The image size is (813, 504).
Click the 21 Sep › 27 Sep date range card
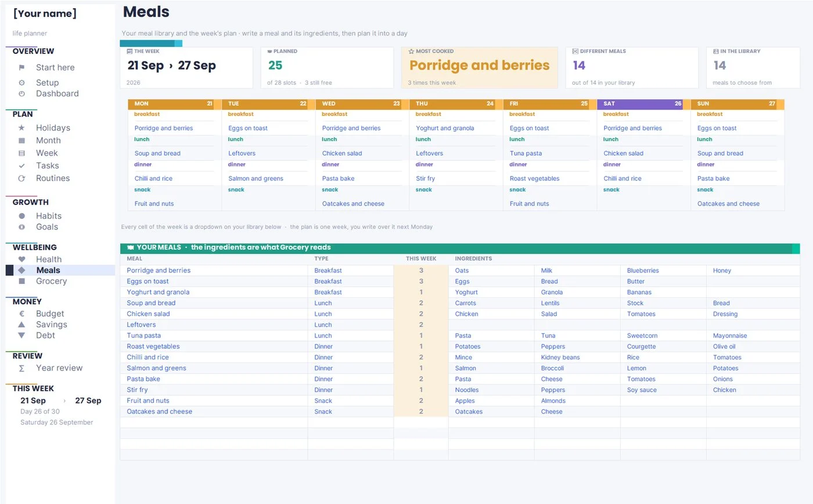(x=186, y=67)
